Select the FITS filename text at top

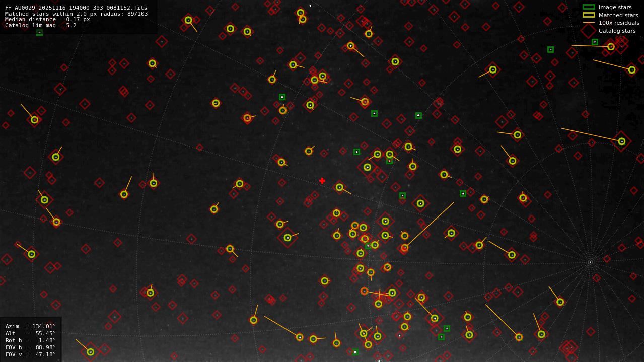76,8
